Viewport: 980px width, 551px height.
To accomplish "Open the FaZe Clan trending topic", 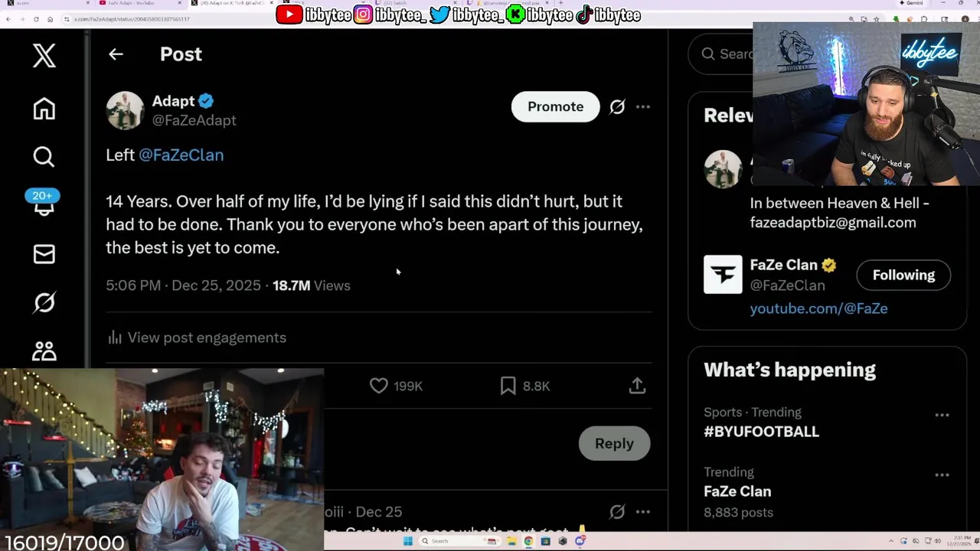I will (x=737, y=491).
